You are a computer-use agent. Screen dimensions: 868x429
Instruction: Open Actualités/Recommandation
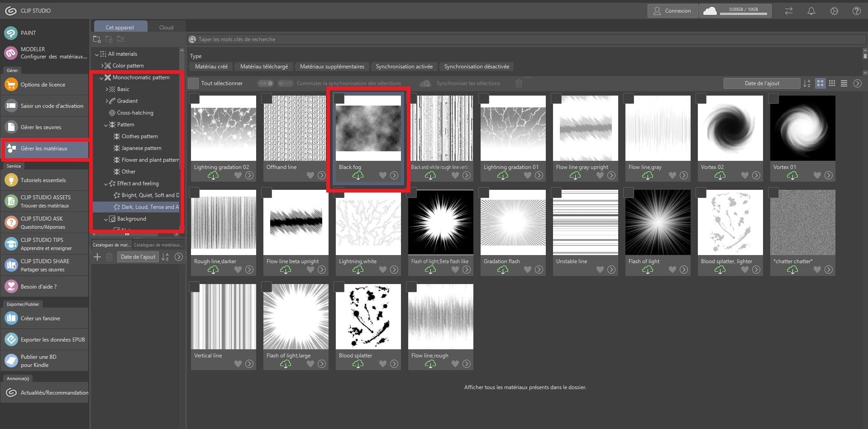[44, 393]
